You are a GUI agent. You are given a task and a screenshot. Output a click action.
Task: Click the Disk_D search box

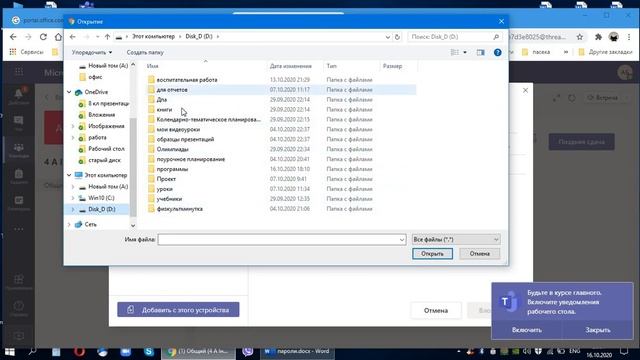pos(454,37)
